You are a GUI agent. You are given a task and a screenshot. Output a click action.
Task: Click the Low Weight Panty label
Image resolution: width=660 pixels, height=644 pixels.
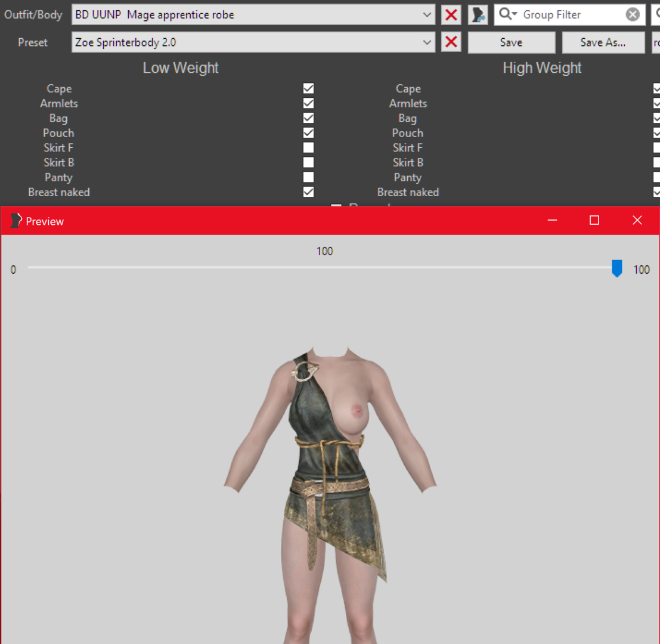[58, 178]
